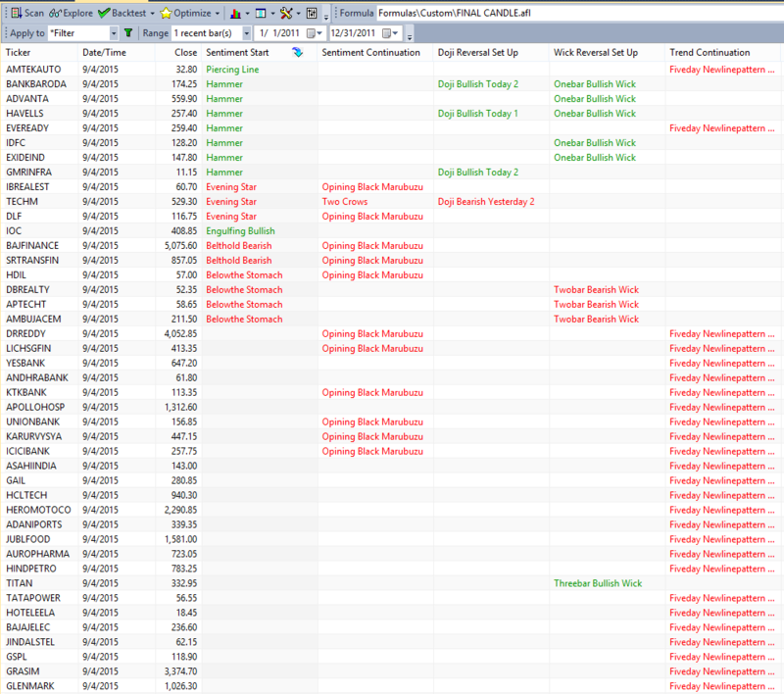Sort by Trend Continuation column header
This screenshot has height=694, width=784.
724,53
